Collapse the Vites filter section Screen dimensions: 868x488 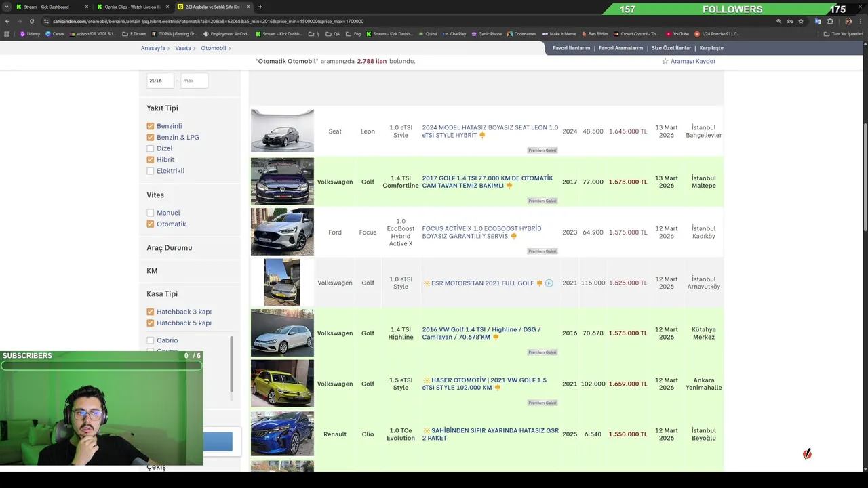[x=155, y=195]
